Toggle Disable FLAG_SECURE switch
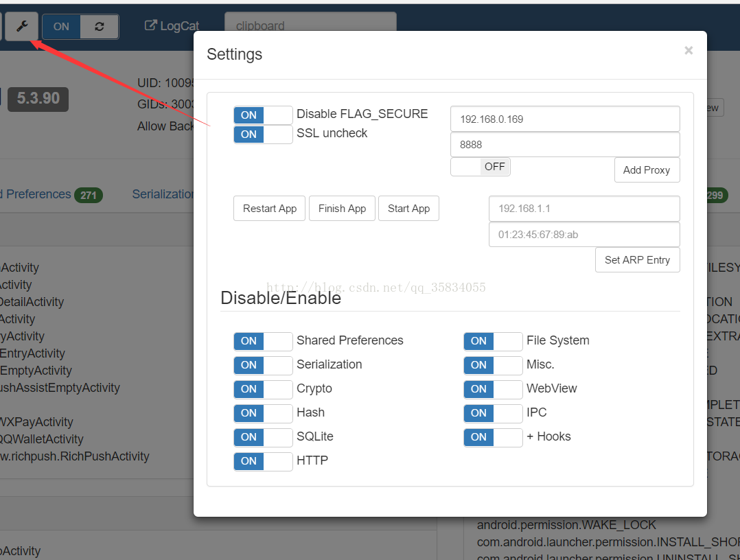The image size is (740, 560). point(263,115)
